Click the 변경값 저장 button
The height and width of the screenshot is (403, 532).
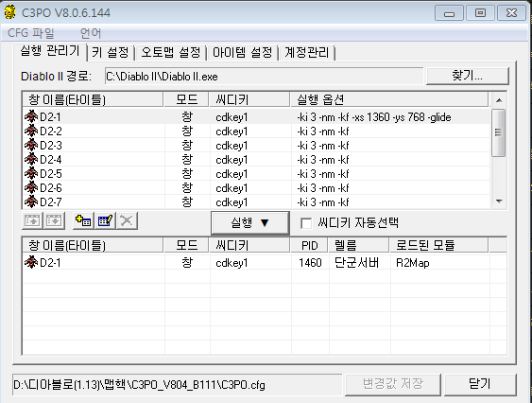point(393,384)
